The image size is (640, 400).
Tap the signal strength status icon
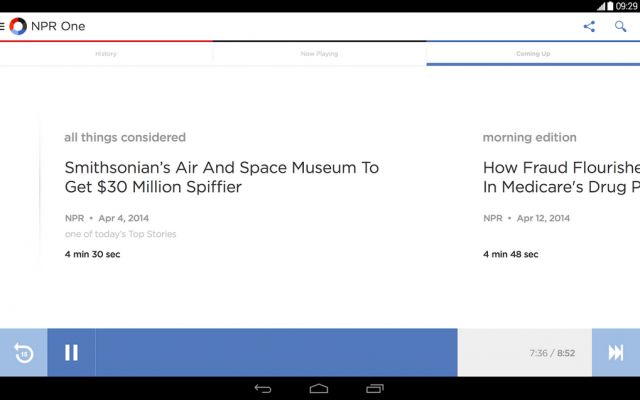click(x=601, y=6)
